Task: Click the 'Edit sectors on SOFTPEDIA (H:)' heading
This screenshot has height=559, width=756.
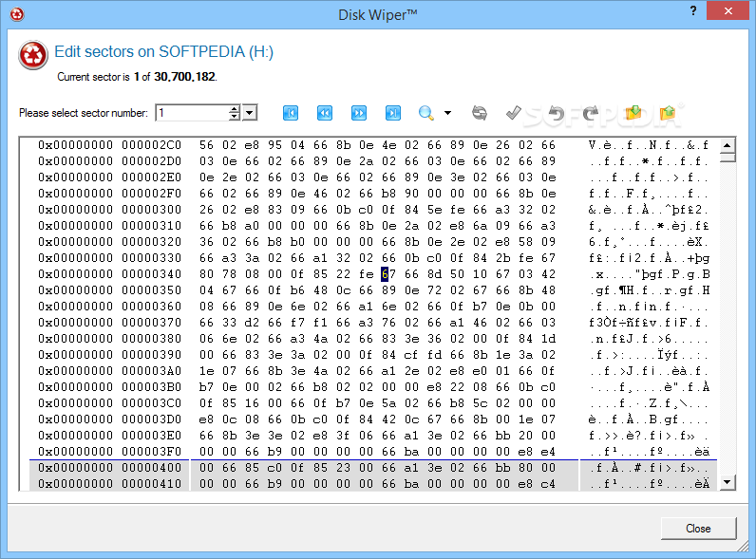Action: (164, 51)
